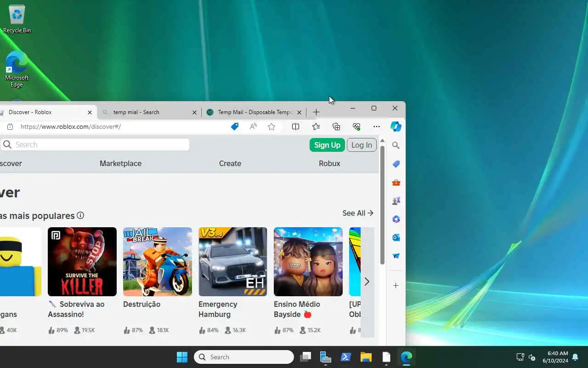The height and width of the screenshot is (368, 588).
Task: Launch PowerShell from the taskbar
Action: tap(346, 357)
